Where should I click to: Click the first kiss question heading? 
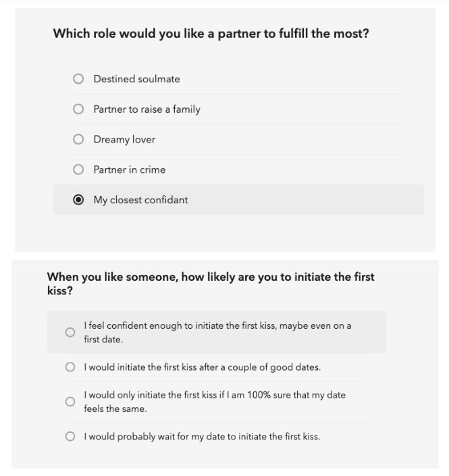pyautogui.click(x=211, y=284)
